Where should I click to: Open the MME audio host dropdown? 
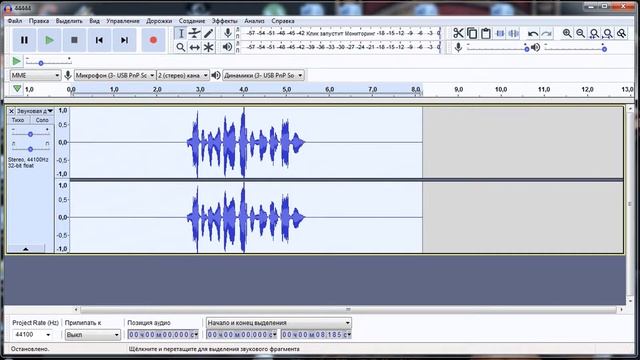pyautogui.click(x=35, y=76)
